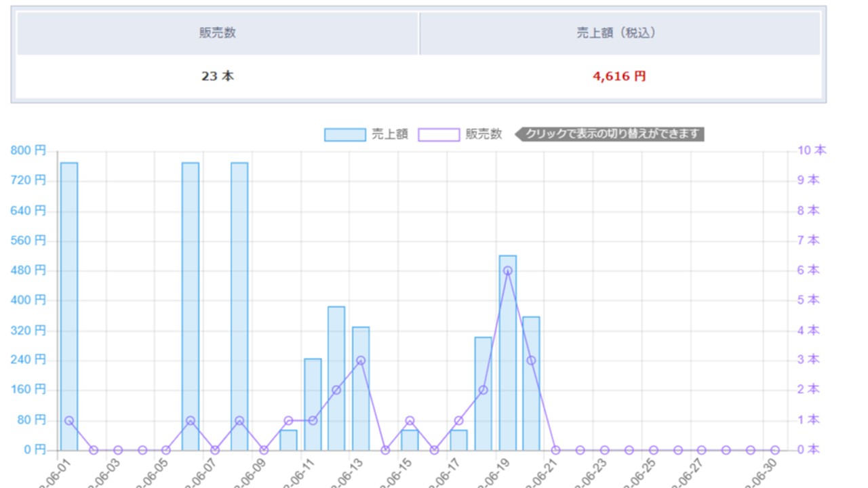868x488 pixels.
Task: Click the 3 本 line point on 06-20
Action: point(531,361)
